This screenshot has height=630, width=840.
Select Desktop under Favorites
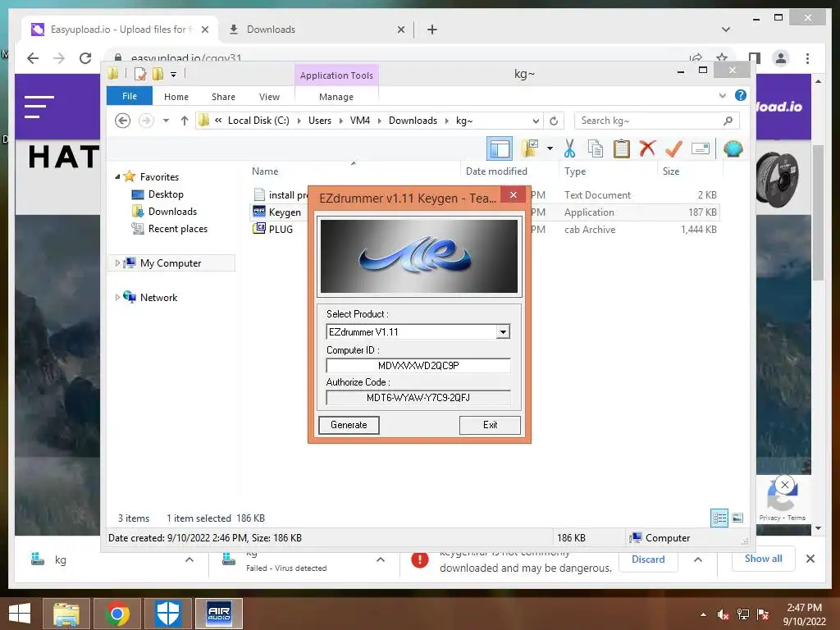point(166,194)
